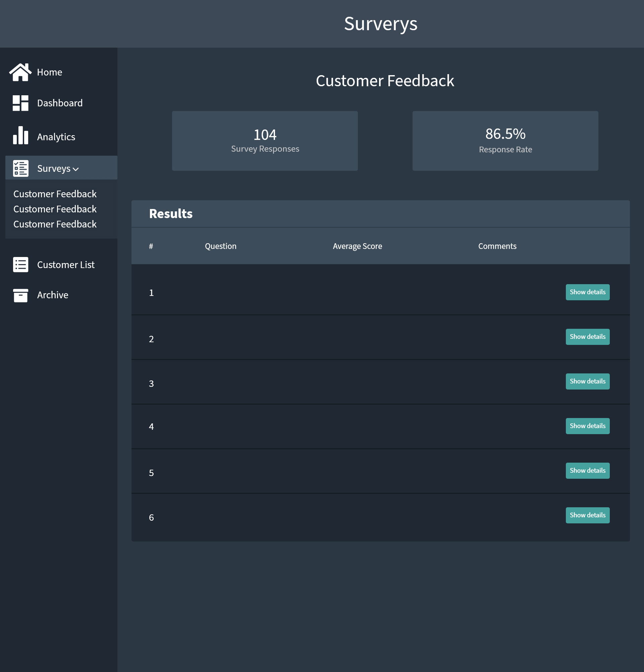The height and width of the screenshot is (672, 644).
Task: Click the Average Score column header
Action: (x=357, y=246)
